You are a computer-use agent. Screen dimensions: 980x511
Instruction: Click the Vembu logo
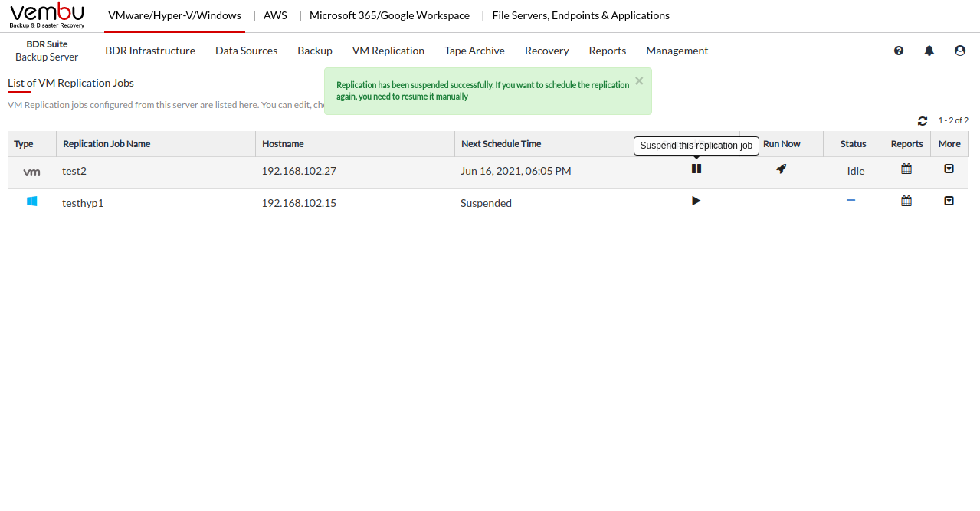(47, 15)
